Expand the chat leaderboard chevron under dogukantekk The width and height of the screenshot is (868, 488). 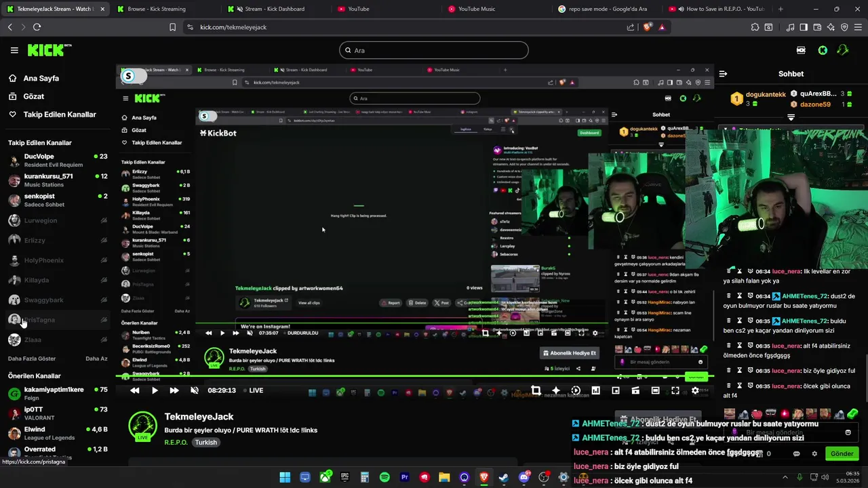pos(791,117)
